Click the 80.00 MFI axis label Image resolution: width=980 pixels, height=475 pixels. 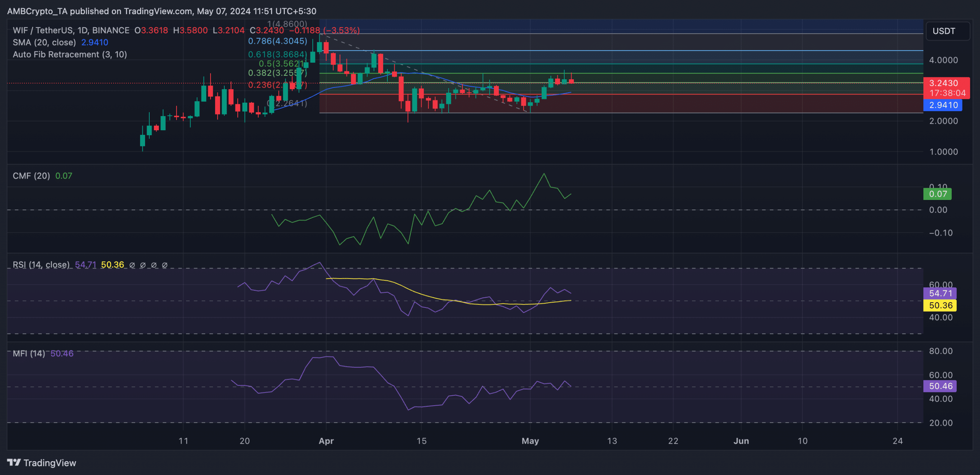pyautogui.click(x=941, y=351)
